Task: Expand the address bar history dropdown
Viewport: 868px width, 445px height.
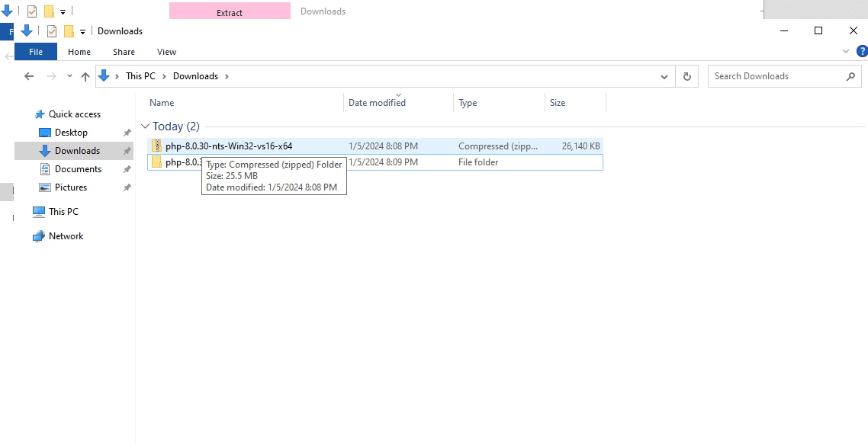Action: click(x=664, y=76)
